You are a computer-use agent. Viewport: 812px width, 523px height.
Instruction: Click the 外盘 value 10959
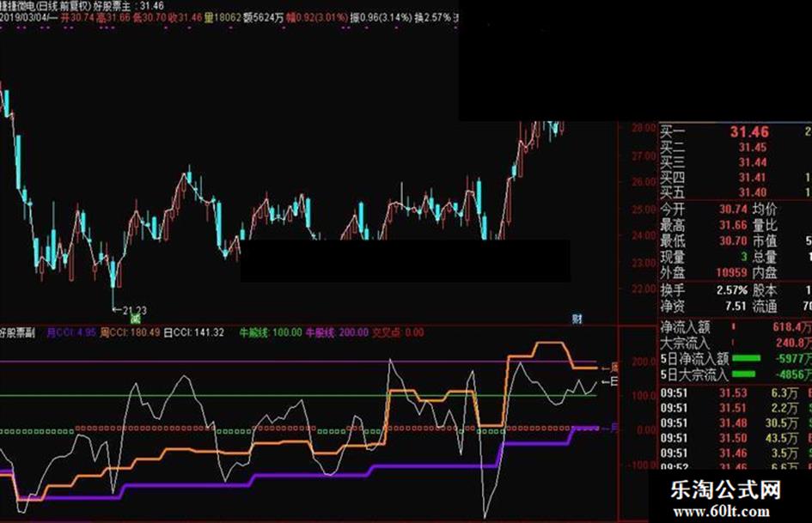732,272
